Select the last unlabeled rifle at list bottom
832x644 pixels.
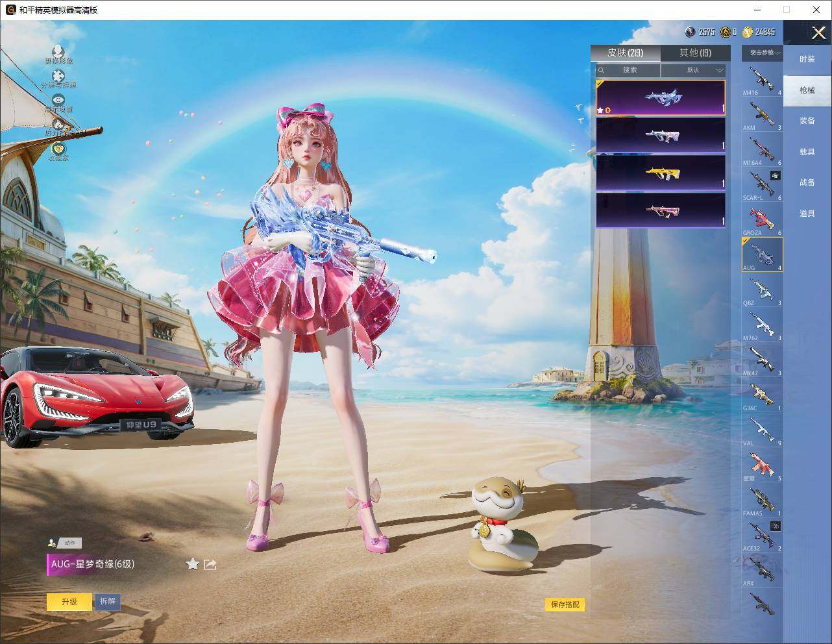[762, 603]
